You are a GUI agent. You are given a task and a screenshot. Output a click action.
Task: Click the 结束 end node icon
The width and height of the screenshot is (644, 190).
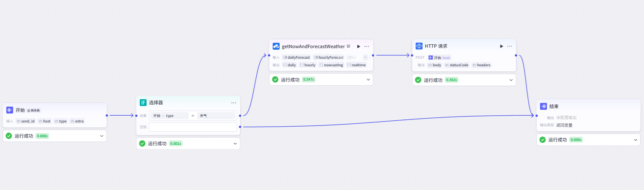[543, 106]
